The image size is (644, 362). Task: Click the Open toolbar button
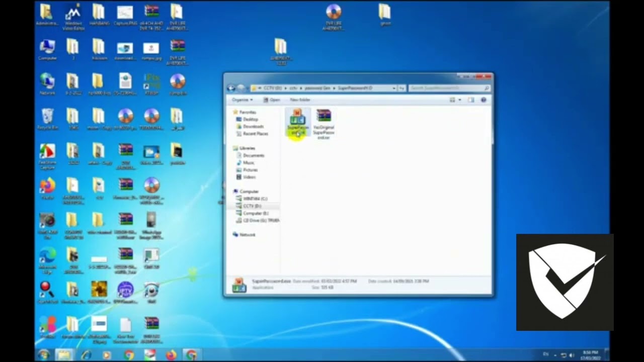coord(272,100)
